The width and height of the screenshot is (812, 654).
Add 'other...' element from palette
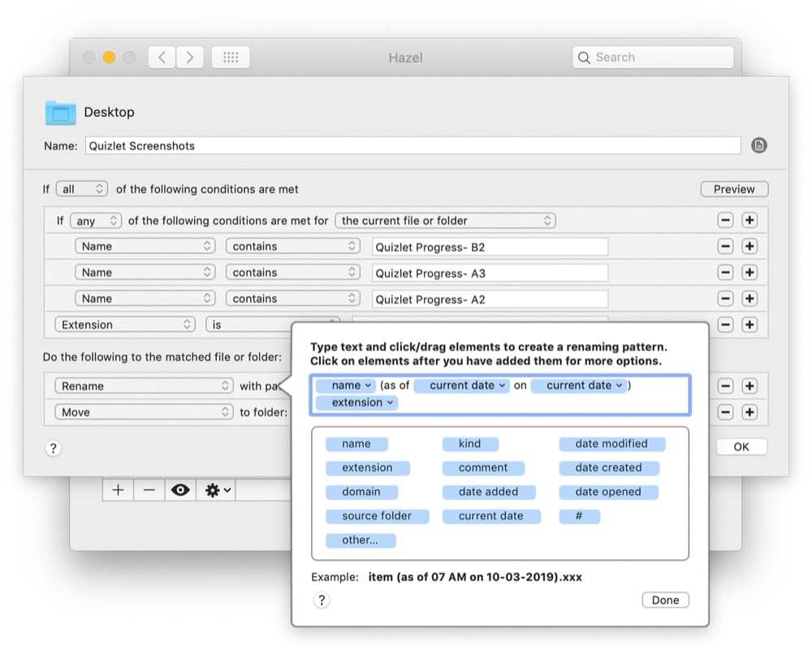(x=360, y=540)
